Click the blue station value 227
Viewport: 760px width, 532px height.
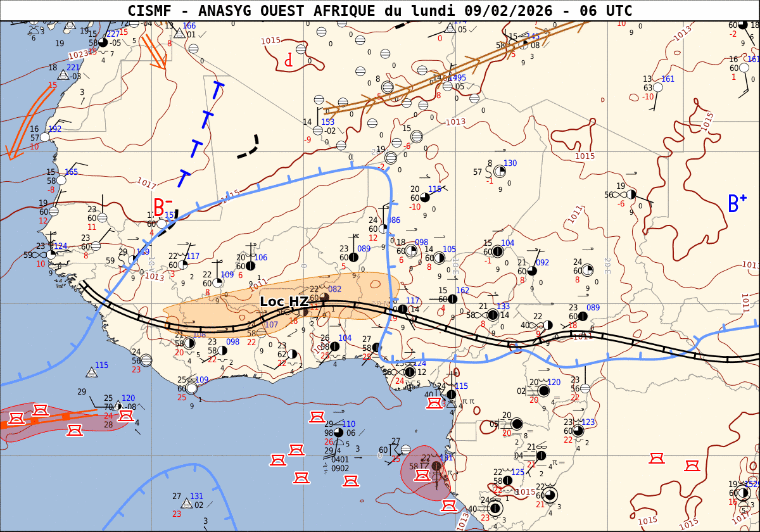click(x=113, y=34)
